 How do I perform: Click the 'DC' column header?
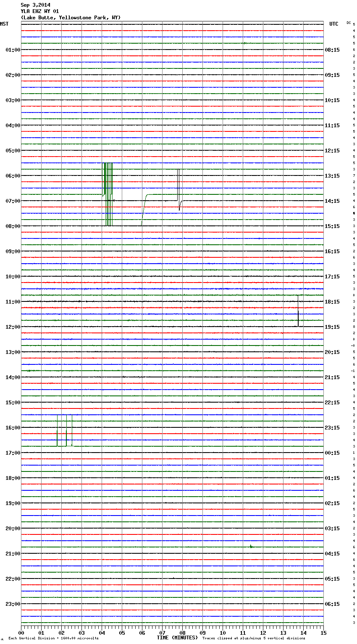click(x=349, y=23)
